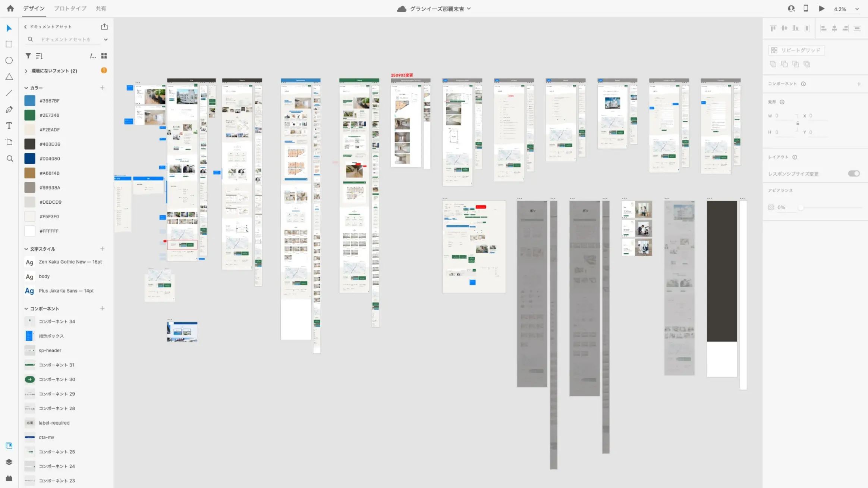The height and width of the screenshot is (488, 868).
Task: Select the Rectangle tool
Action: [x=9, y=44]
